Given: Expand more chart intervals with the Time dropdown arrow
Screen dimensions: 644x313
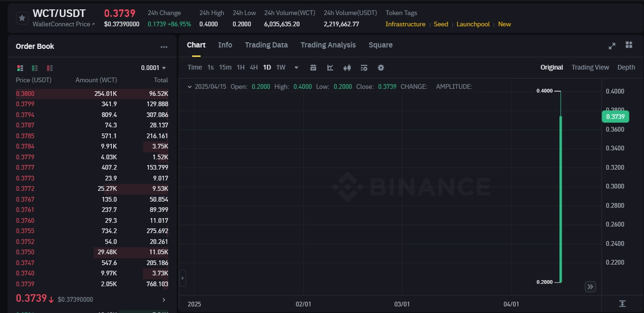Looking at the screenshot, I should pos(296,67).
